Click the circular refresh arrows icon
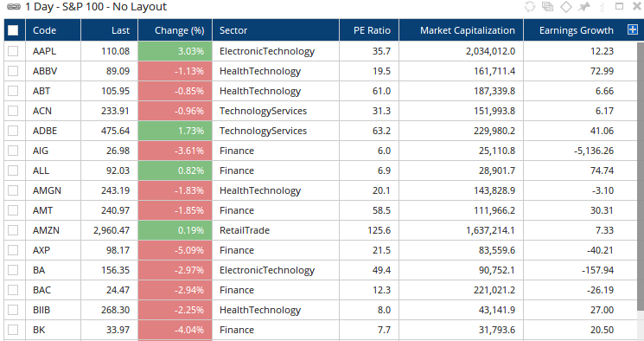This screenshot has height=341, width=644. (530, 7)
